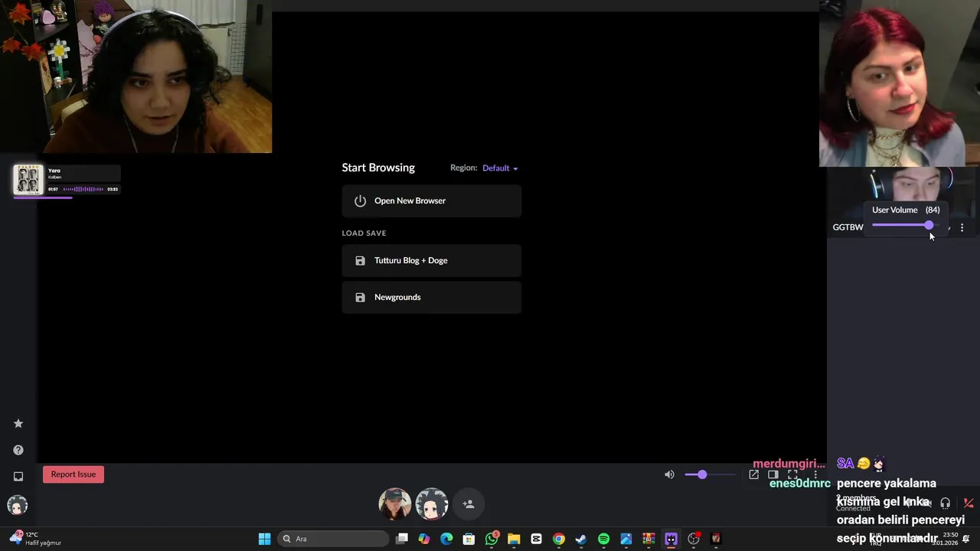980x551 pixels.
Task: Load the Tutturu Blog + Doge save
Action: click(x=432, y=260)
